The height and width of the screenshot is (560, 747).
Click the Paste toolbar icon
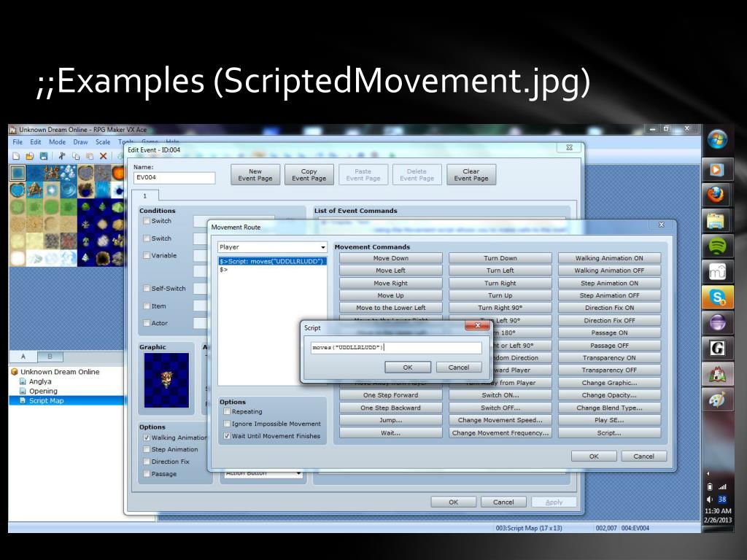click(90, 156)
